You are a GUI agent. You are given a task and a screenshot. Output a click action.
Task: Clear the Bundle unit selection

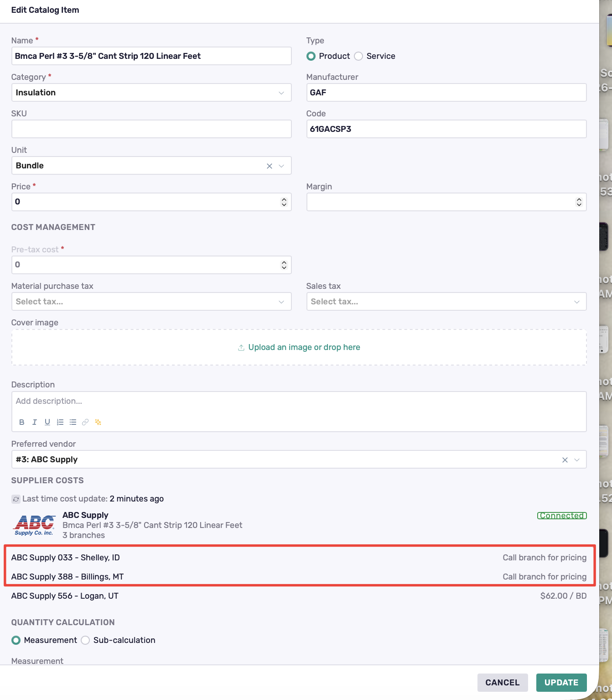pos(270,166)
